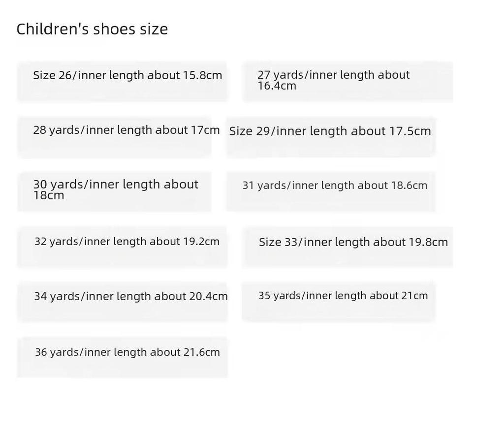Pick 32 yards inner length 19.2cm

click(122, 247)
